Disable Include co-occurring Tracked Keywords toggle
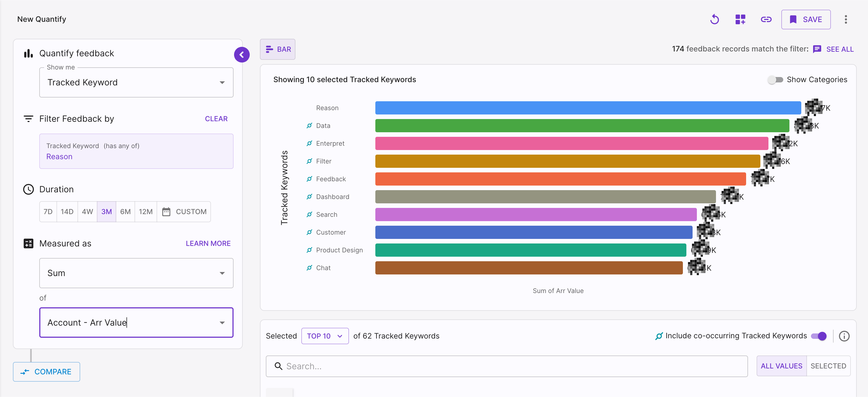The height and width of the screenshot is (397, 868). pos(818,336)
